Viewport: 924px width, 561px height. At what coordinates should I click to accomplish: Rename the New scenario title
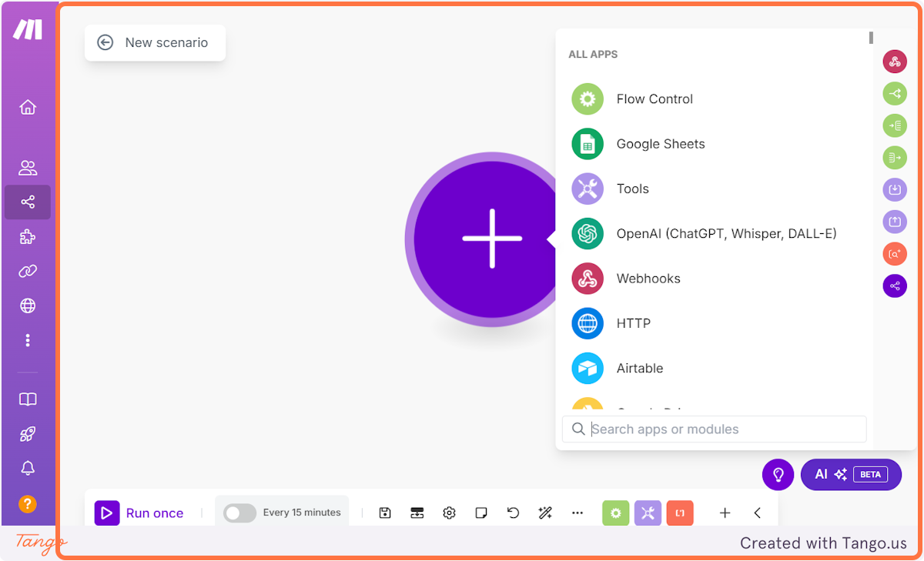click(x=166, y=42)
